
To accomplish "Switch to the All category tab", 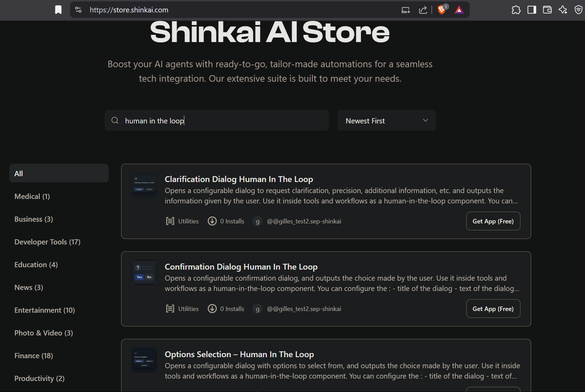I will click(x=59, y=173).
